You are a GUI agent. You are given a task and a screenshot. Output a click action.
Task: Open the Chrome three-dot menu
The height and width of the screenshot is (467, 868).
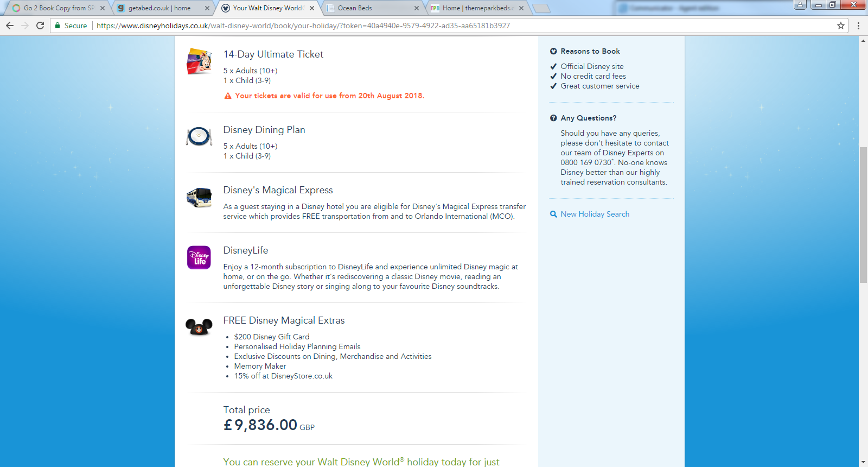tap(858, 26)
